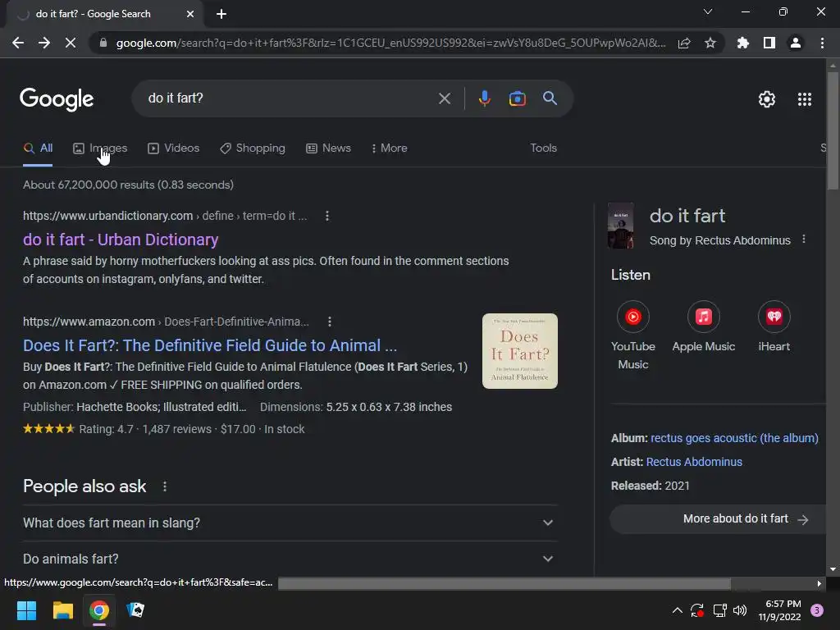Go back to the previous page
840x630 pixels.
18,43
